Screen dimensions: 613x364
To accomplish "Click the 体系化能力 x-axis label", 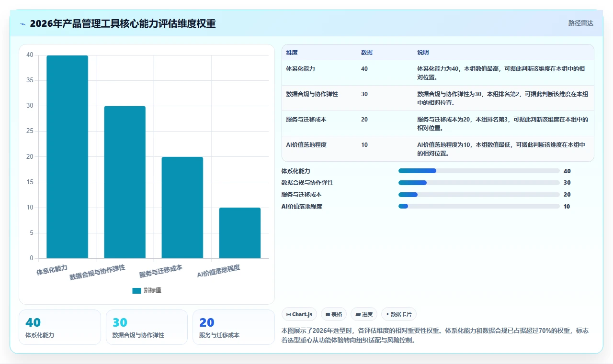I will coord(52,270).
